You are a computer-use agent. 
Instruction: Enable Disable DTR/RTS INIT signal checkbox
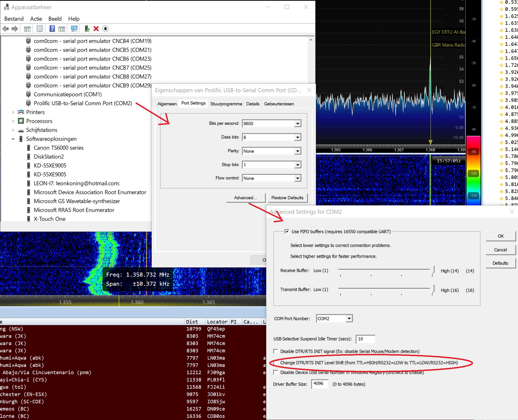[275, 351]
